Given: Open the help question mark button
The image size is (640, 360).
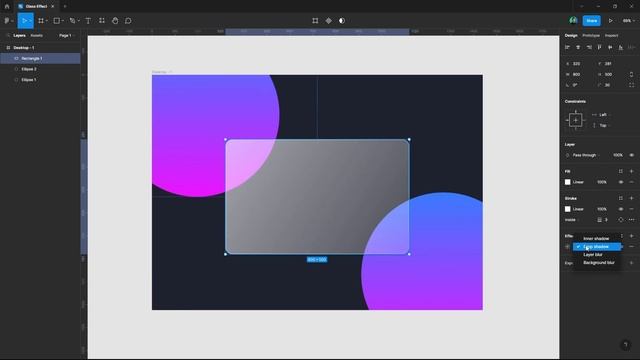Looking at the screenshot, I should point(625,345).
